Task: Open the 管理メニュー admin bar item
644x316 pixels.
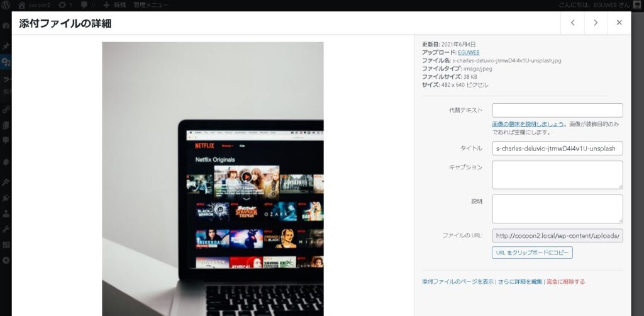Action: pos(151,5)
